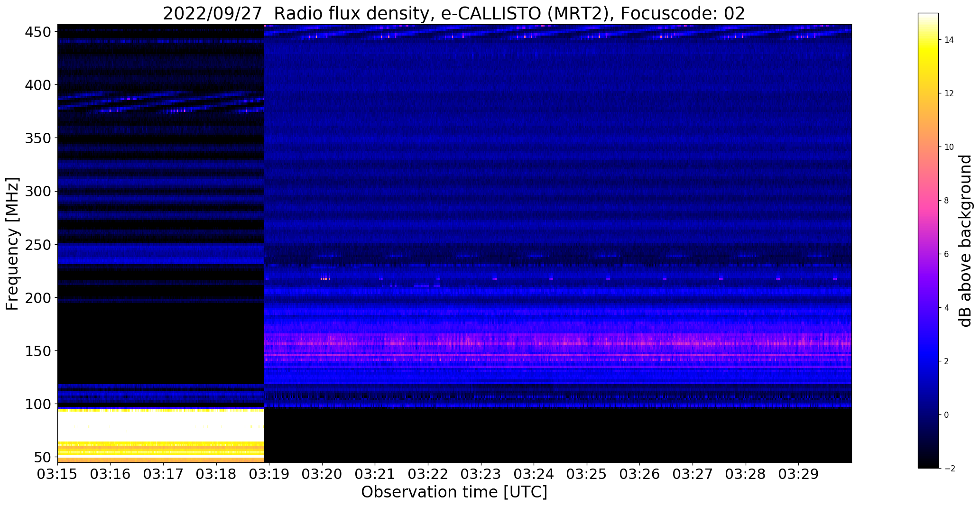Click the 03:28 time tick label
This screenshot has height=506, width=980.
[x=746, y=474]
